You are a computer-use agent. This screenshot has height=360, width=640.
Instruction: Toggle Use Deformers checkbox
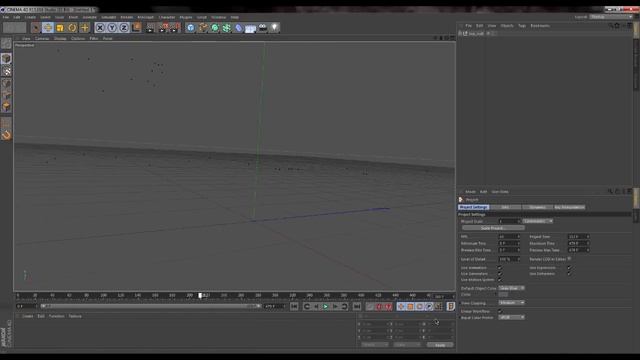coord(569,274)
